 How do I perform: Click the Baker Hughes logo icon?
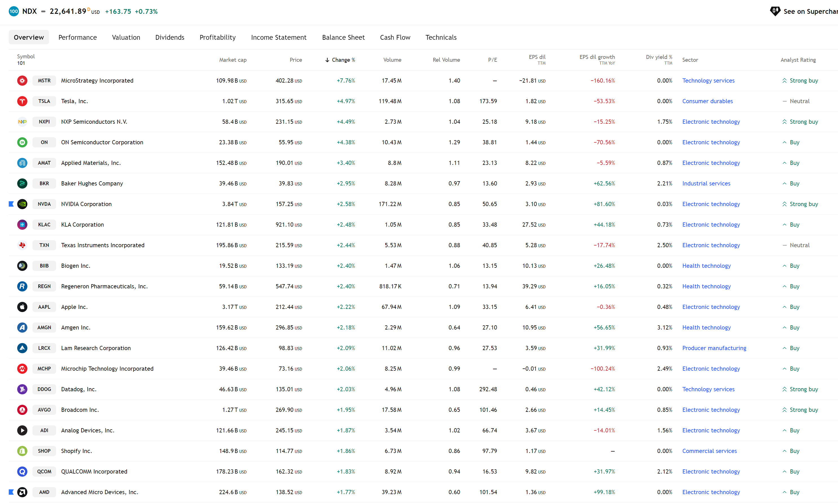[22, 184]
